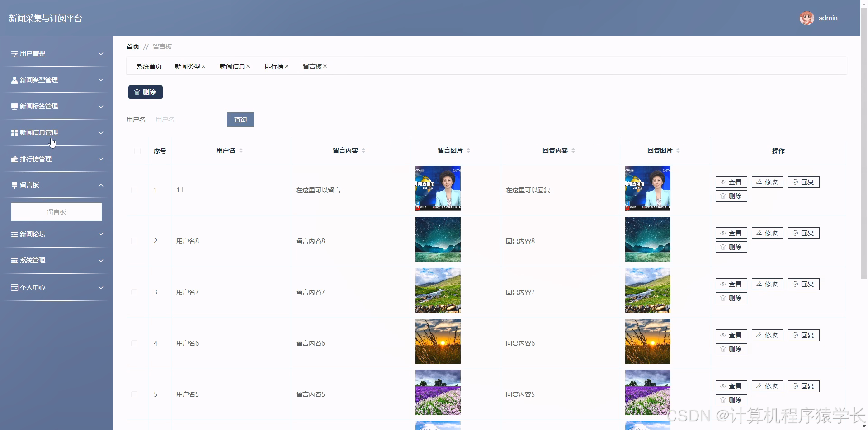868x430 pixels.
Task: Toggle the select-all header checkbox
Action: click(x=137, y=151)
